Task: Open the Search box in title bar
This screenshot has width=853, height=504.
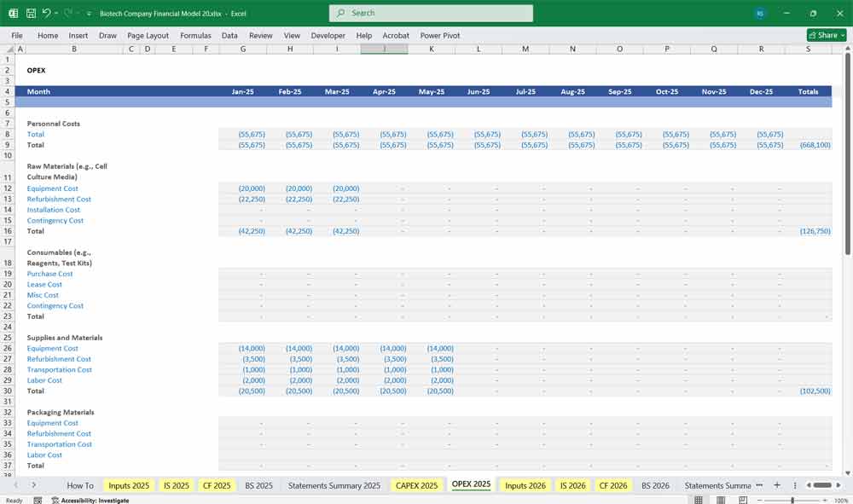Action: [430, 13]
